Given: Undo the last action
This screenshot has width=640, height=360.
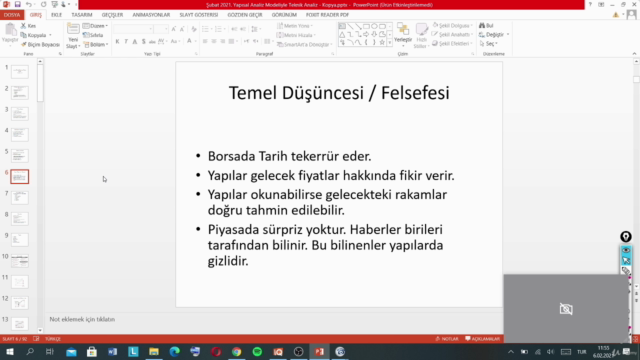Looking at the screenshot, I should pos(29,4).
